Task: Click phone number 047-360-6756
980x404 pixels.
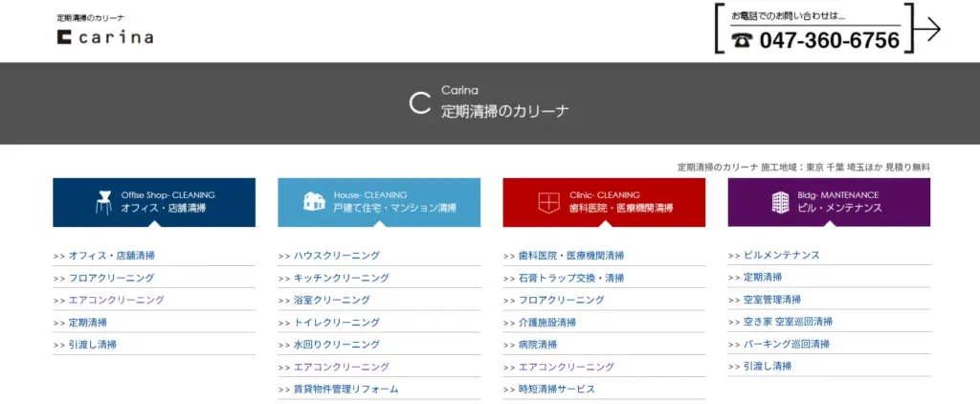Action: [x=829, y=40]
